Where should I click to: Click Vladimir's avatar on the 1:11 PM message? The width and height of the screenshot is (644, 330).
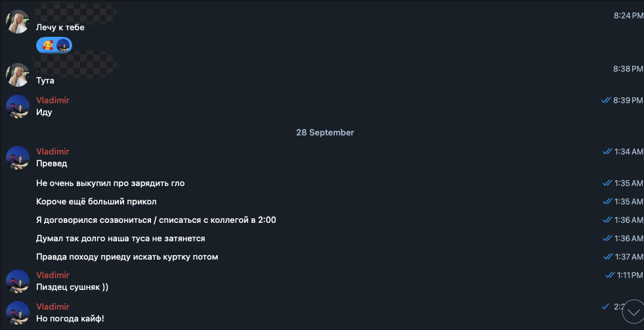coord(18,281)
